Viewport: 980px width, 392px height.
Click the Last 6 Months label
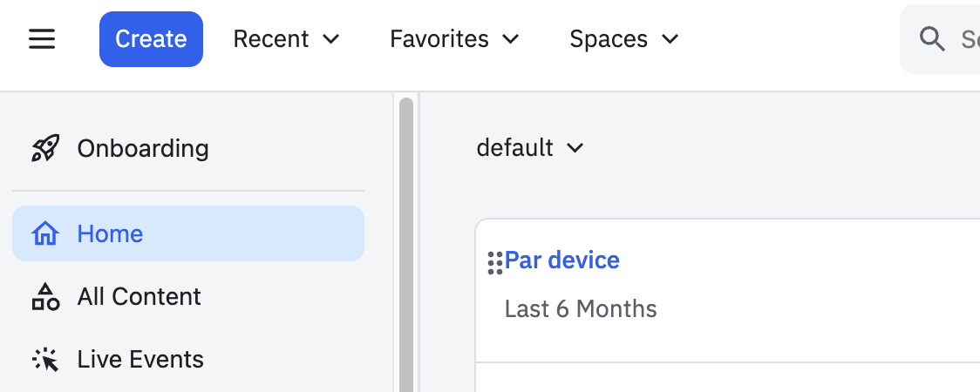click(581, 309)
